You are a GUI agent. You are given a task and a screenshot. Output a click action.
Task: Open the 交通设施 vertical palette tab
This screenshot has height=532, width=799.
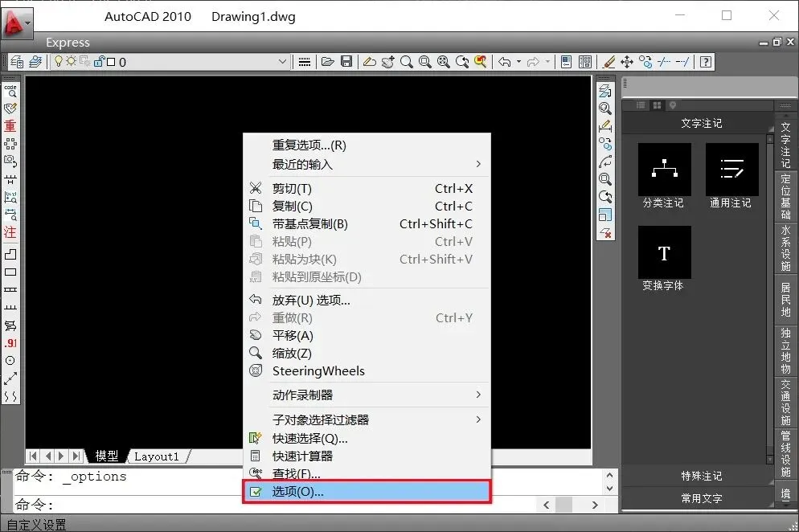786,403
